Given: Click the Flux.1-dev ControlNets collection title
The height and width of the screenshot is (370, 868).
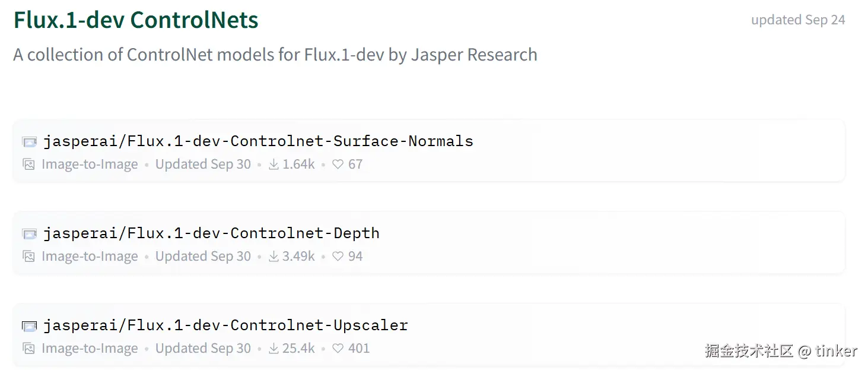Looking at the screenshot, I should pos(136,20).
